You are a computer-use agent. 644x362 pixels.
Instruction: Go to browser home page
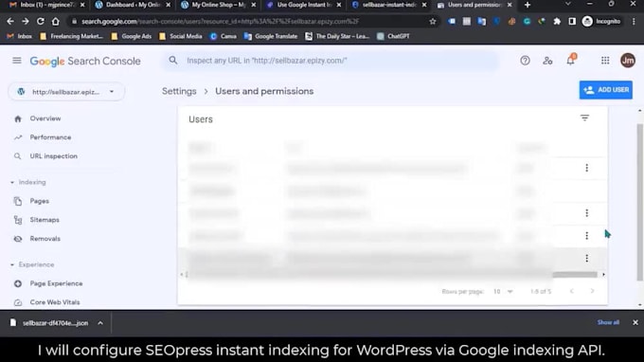tap(56, 22)
